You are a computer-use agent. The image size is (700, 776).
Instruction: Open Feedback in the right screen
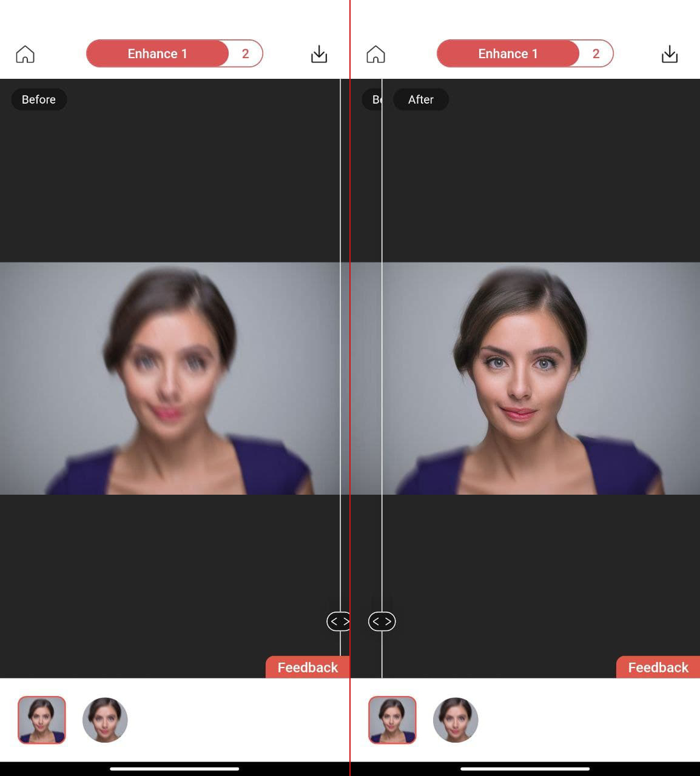coord(658,667)
